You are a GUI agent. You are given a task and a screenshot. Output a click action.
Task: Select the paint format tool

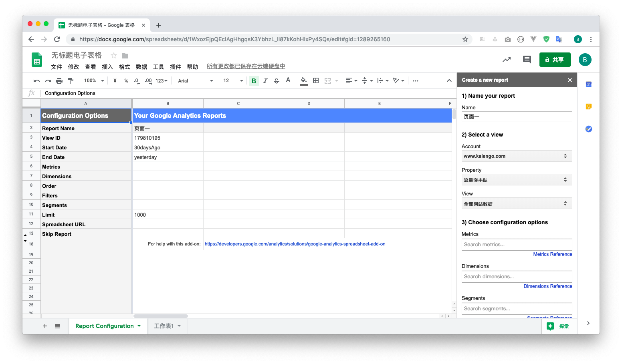(71, 81)
